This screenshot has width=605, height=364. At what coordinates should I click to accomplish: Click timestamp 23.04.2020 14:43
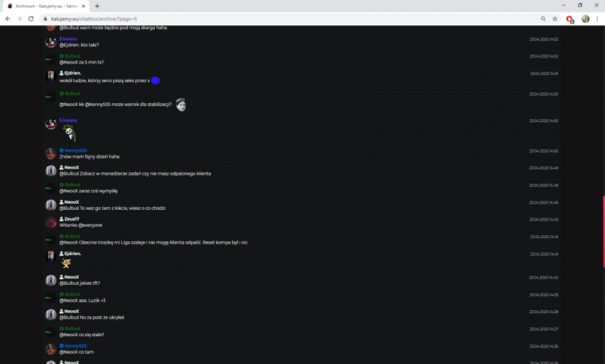544,219
